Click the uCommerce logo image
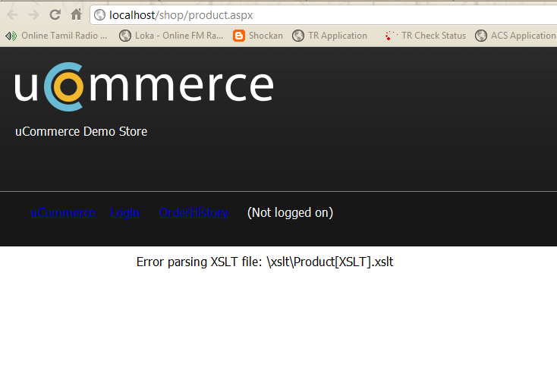The width and height of the screenshot is (557, 392). (144, 86)
